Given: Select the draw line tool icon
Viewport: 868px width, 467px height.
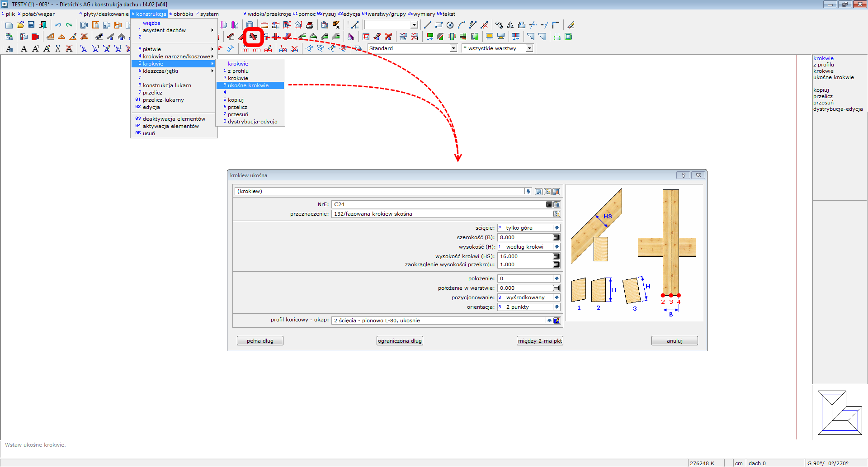Looking at the screenshot, I should coord(427,25).
